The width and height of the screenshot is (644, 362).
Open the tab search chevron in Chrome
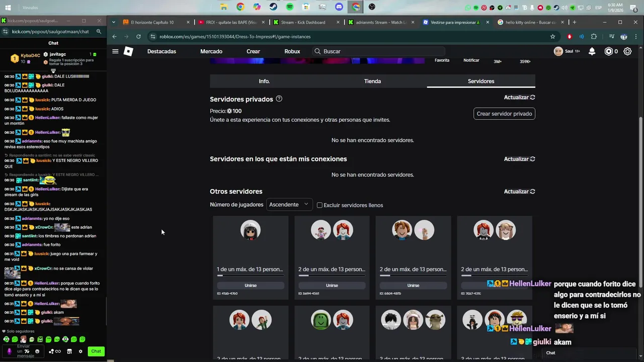pyautogui.click(x=114, y=22)
